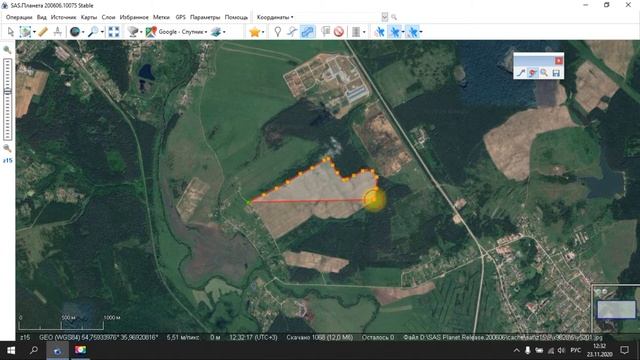Click the magnifier go-to icon
The image size is (640, 360).
[x=93, y=31]
